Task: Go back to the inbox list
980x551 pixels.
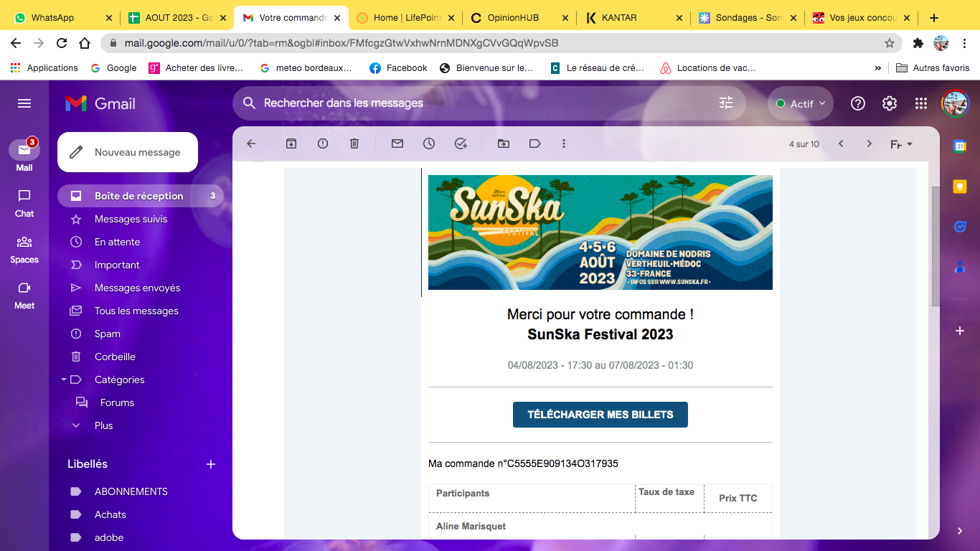Action: (x=251, y=143)
